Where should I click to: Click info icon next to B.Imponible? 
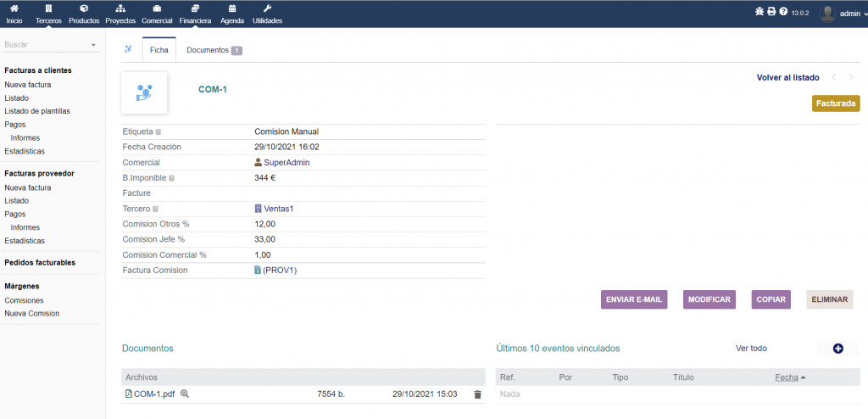(x=171, y=178)
